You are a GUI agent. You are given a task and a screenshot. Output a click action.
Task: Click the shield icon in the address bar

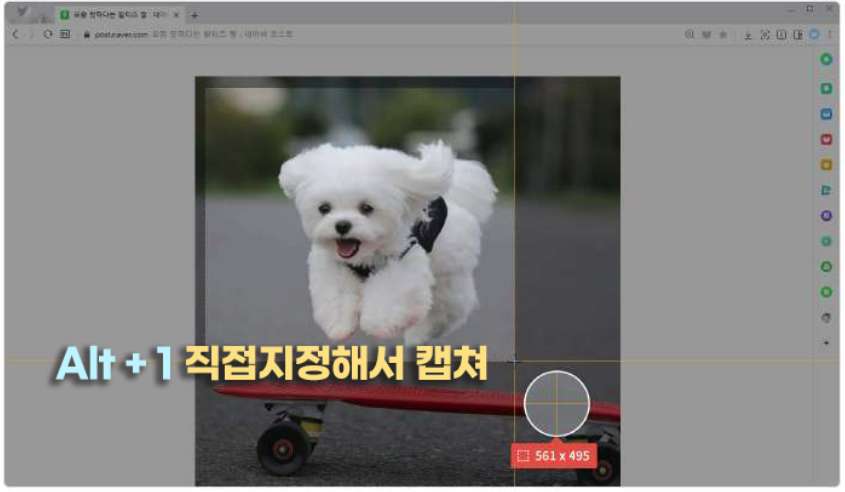point(706,35)
